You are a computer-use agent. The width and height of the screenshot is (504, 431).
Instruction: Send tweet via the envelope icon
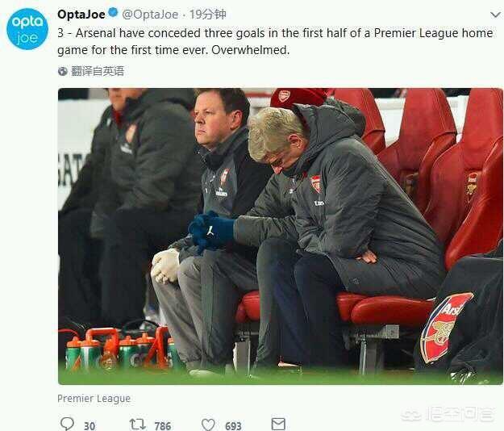point(277,424)
